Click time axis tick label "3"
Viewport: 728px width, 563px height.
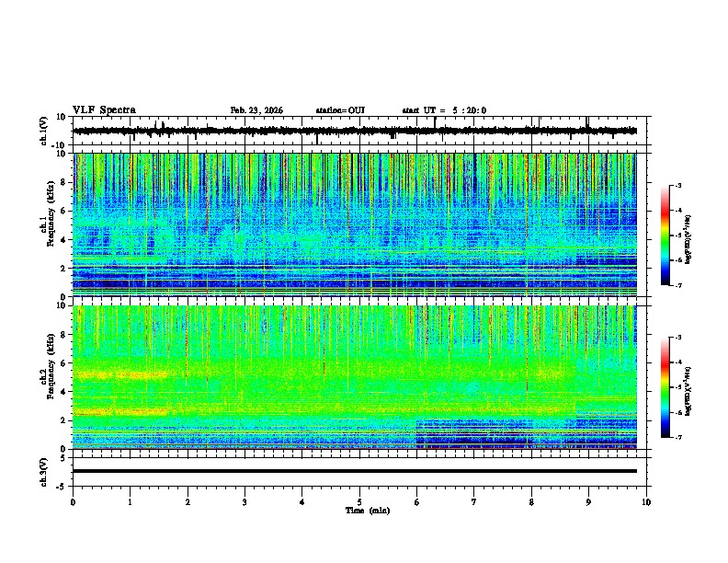[x=245, y=502]
